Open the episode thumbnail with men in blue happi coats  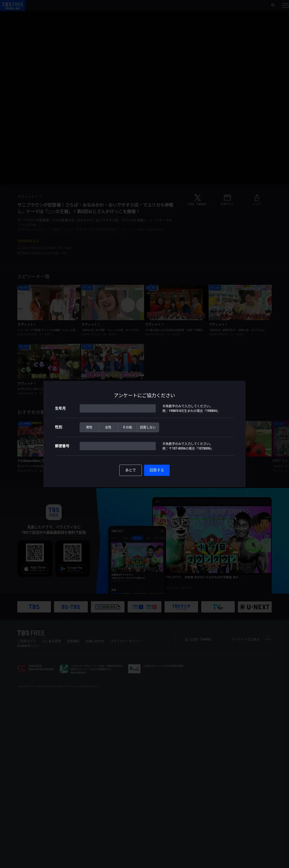coord(112,362)
